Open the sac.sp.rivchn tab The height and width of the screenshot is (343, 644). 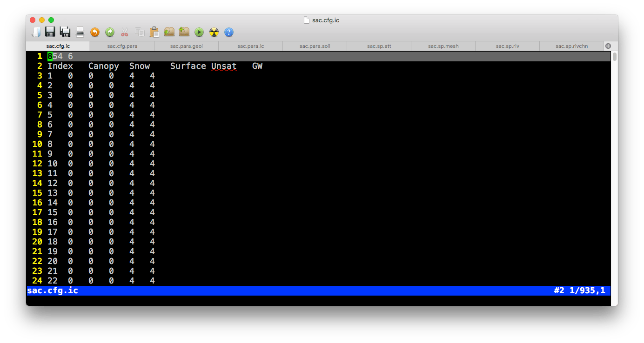(x=571, y=46)
